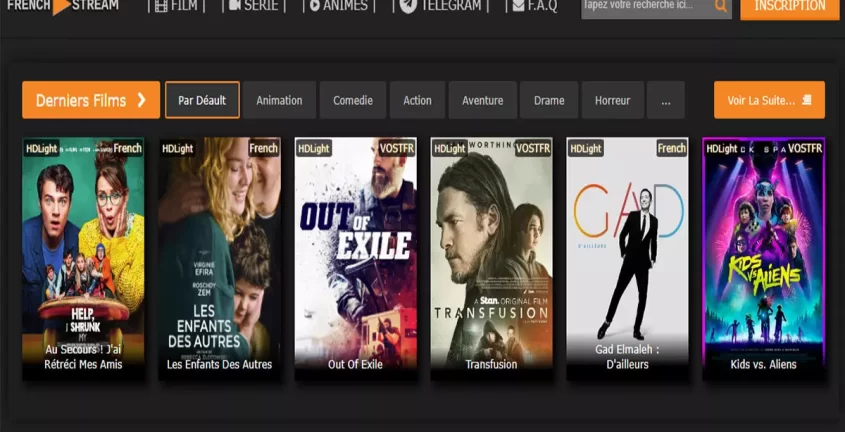Click French badge on Gad Elmaleh poster

(671, 148)
